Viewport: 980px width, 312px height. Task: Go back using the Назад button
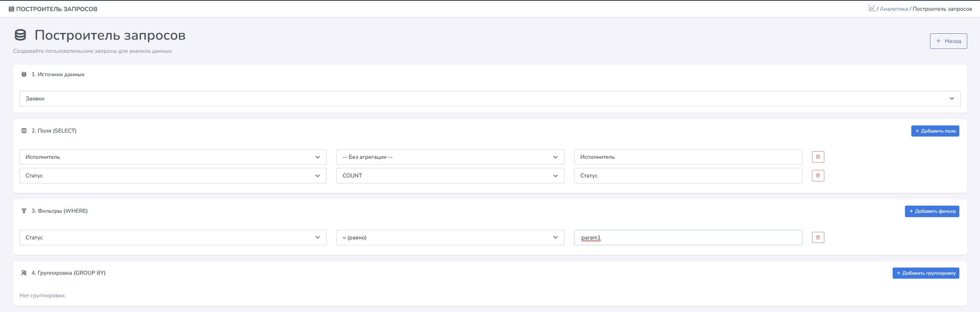(x=948, y=41)
